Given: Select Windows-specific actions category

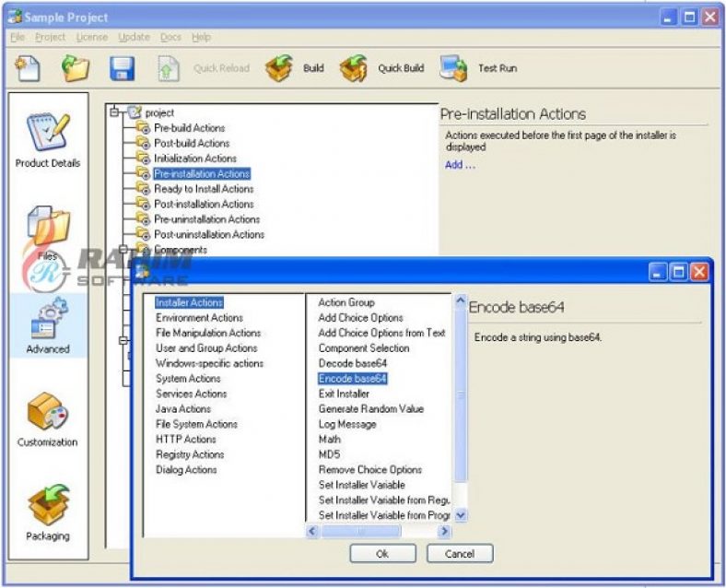Looking at the screenshot, I should [x=209, y=363].
